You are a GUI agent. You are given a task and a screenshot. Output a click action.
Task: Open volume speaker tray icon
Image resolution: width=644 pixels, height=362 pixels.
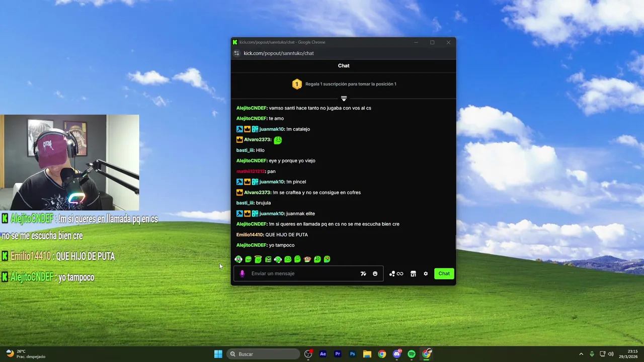coord(611,354)
